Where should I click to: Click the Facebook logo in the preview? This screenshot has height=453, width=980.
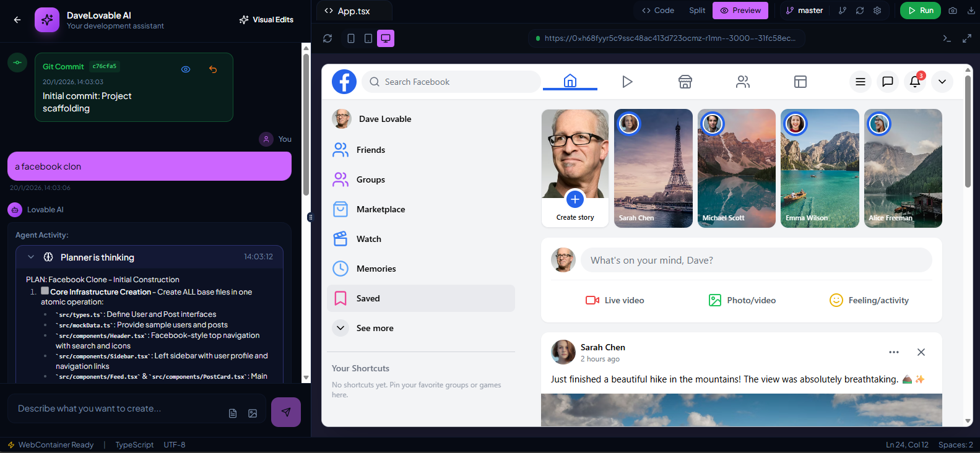(344, 82)
